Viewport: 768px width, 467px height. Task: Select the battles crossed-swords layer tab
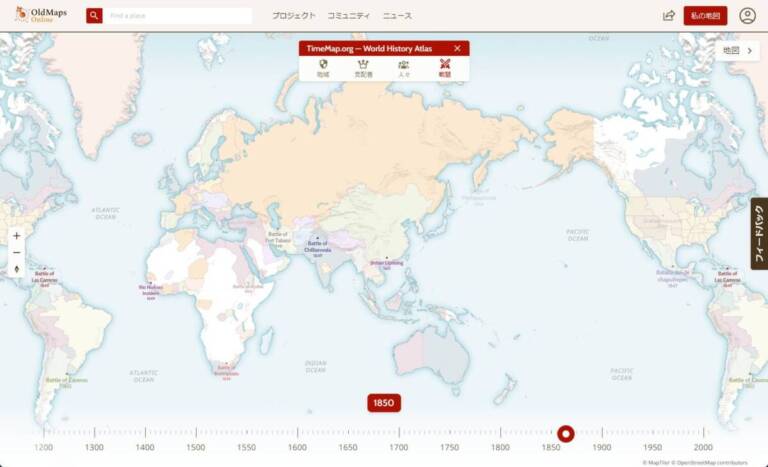[x=445, y=68]
